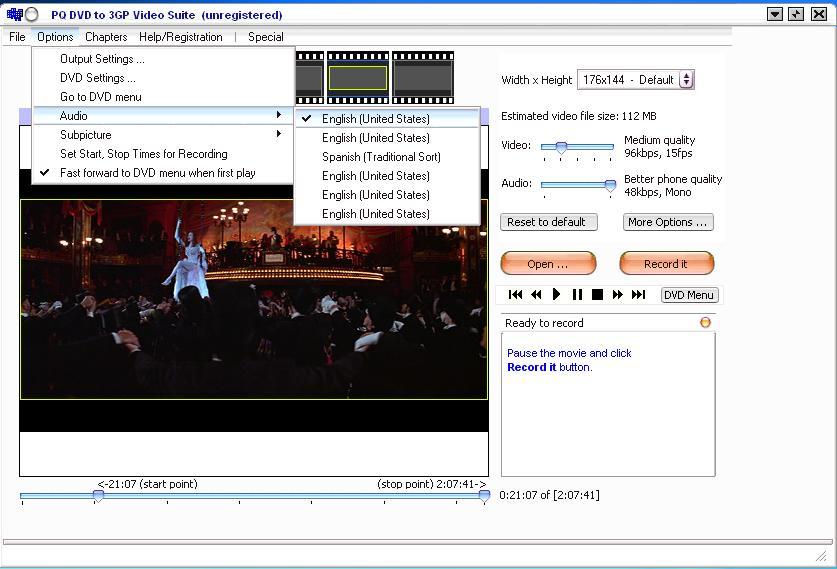Select Set Start, Stop Times for Recording
The height and width of the screenshot is (569, 837).
(x=163, y=154)
